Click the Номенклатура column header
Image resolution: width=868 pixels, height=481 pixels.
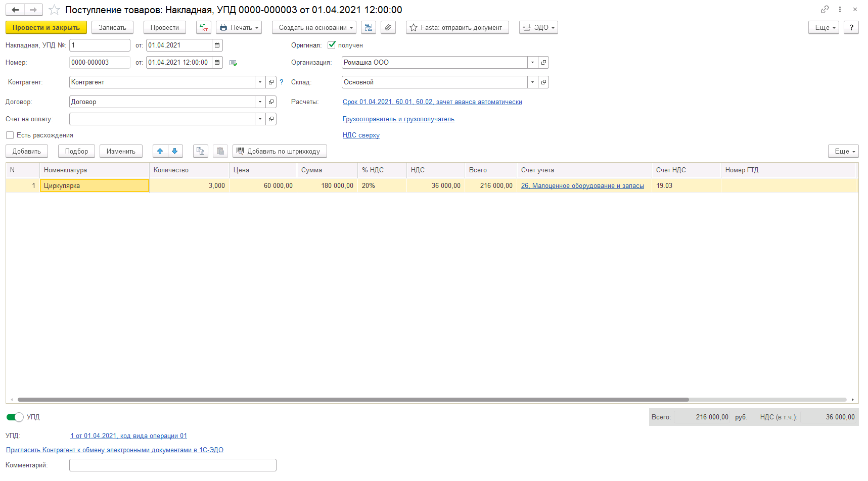click(x=95, y=170)
